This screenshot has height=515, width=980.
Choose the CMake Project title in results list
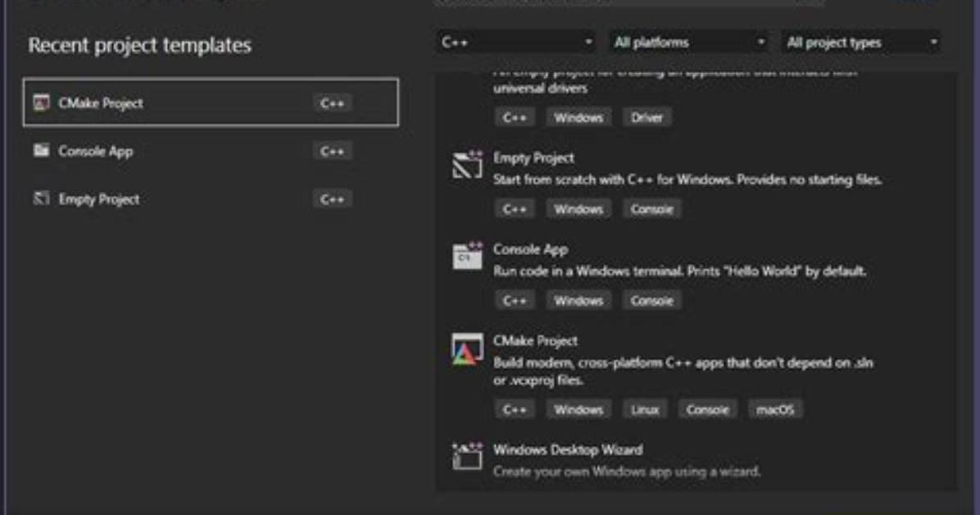click(x=535, y=340)
